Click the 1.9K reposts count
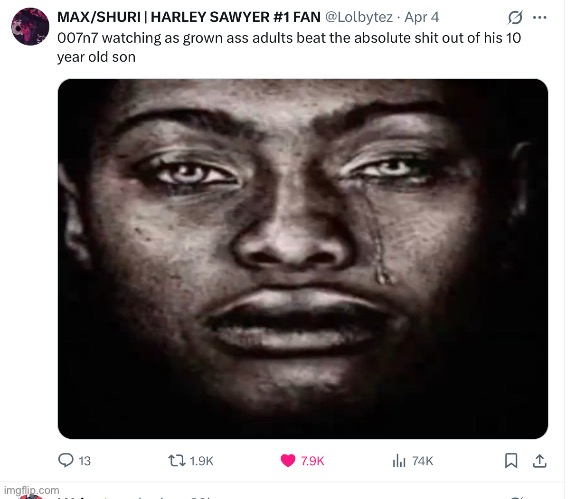575x499 pixels. 201,461
